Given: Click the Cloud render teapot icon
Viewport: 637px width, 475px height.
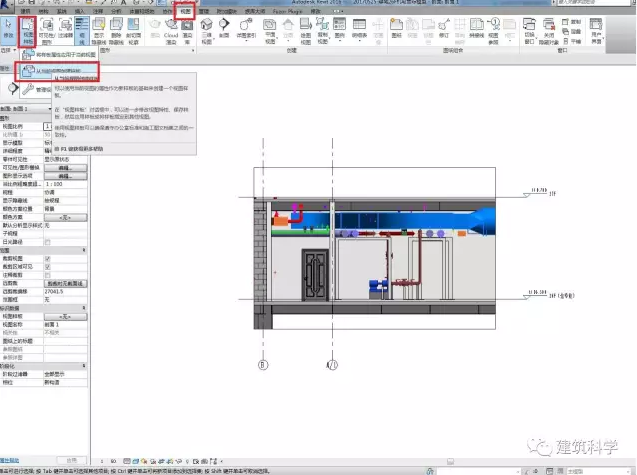Looking at the screenshot, I should [171, 31].
